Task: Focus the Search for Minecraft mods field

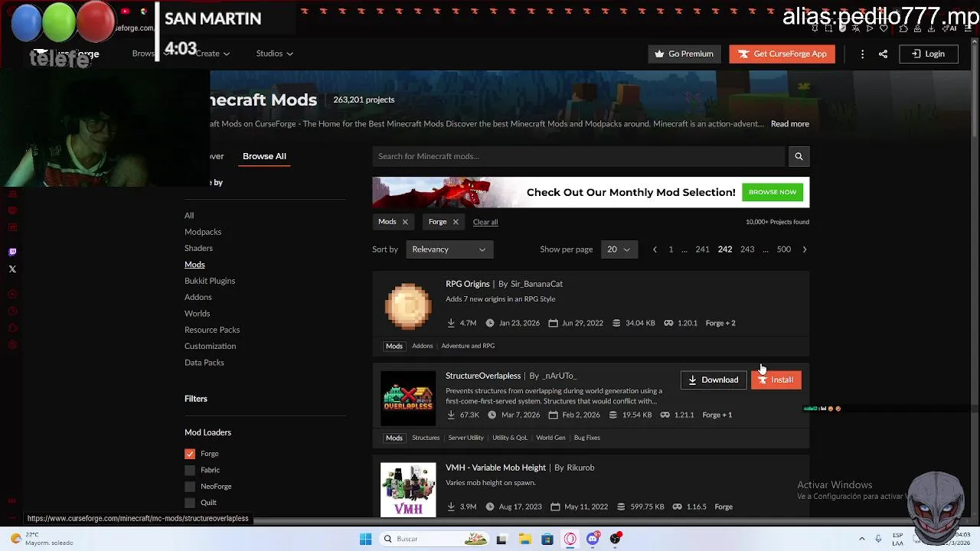Action: pyautogui.click(x=580, y=156)
